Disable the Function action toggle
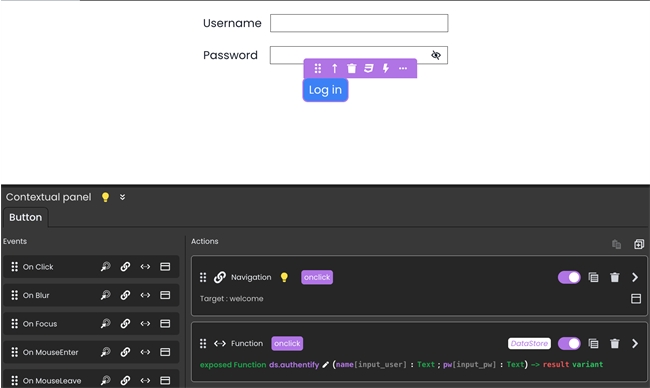Screen dimensions: 650x388 pos(569,343)
